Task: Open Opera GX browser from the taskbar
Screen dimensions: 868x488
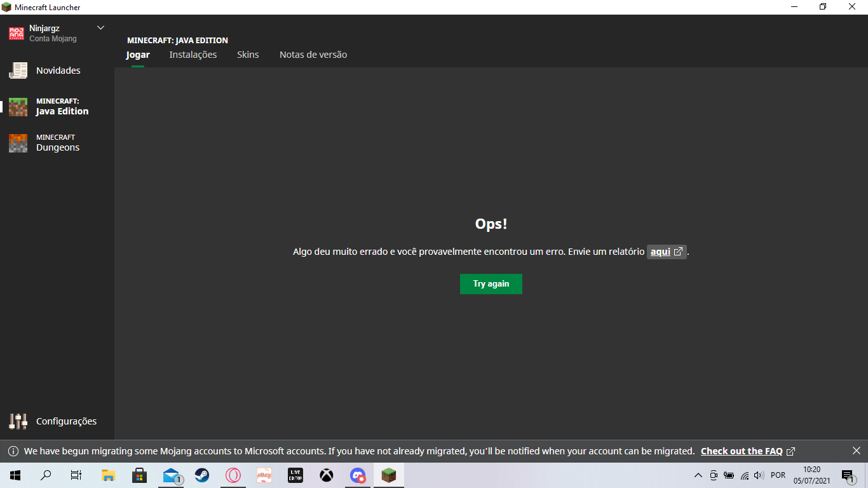Action: 233,475
